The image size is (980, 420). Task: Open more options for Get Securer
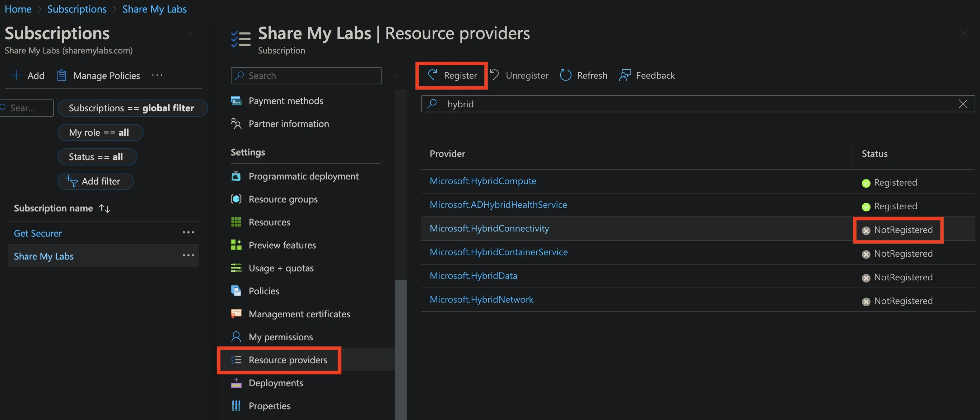(x=188, y=233)
